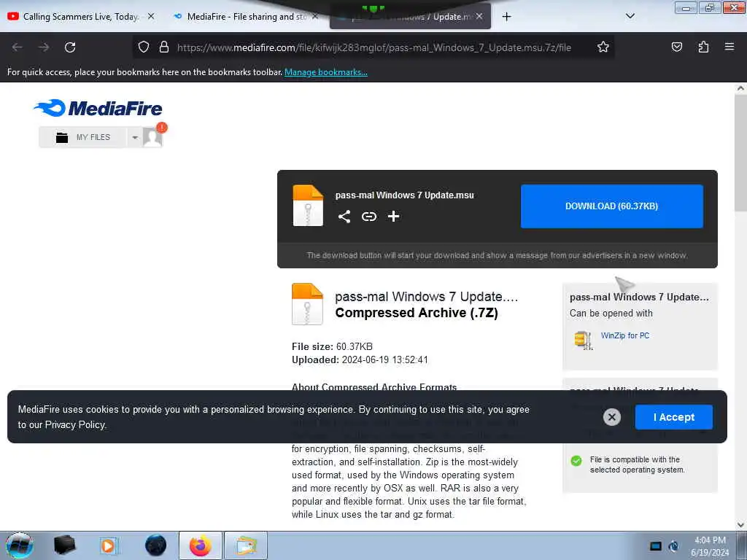Click the plus icon to save file

tap(393, 217)
